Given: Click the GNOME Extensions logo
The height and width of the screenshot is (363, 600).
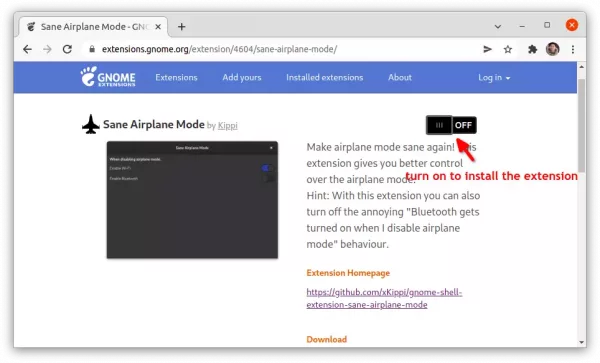Looking at the screenshot, I should pyautogui.click(x=108, y=77).
